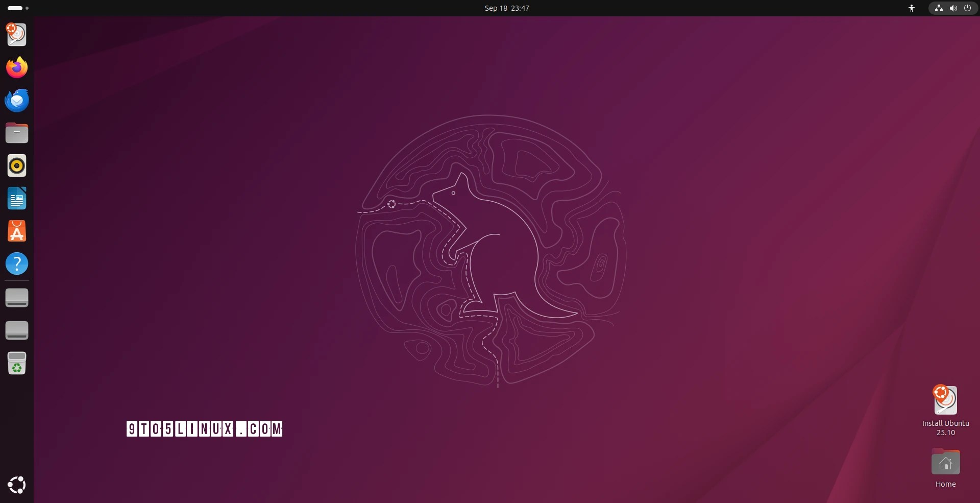Select the Home folder desktop icon
The height and width of the screenshot is (503, 980).
coord(945,468)
